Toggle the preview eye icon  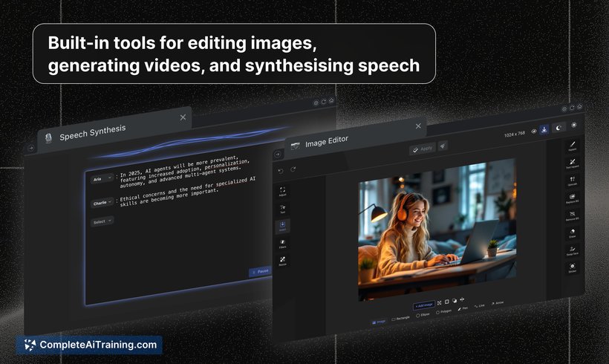[534, 131]
